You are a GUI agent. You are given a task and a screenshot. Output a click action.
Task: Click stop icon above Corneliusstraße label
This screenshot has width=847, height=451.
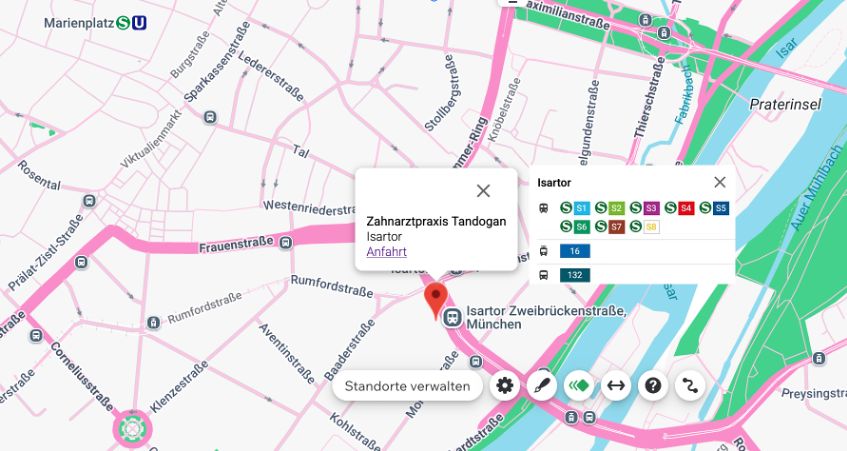coord(36,336)
